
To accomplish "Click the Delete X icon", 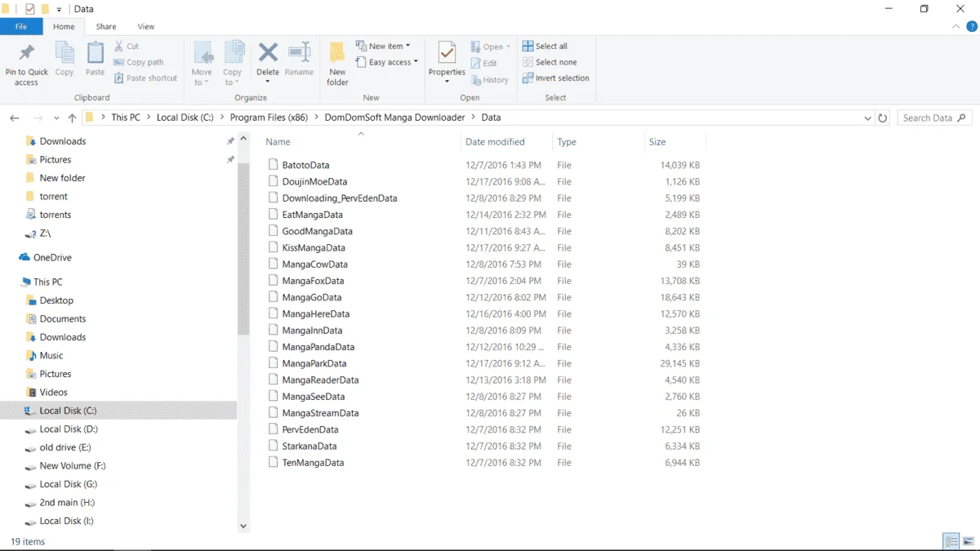I will tap(268, 52).
